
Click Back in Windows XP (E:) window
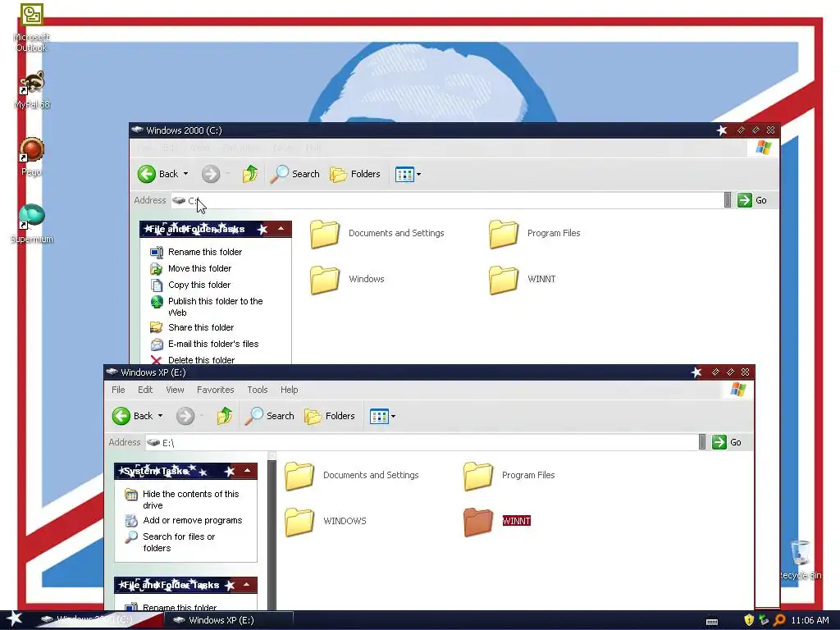point(132,416)
